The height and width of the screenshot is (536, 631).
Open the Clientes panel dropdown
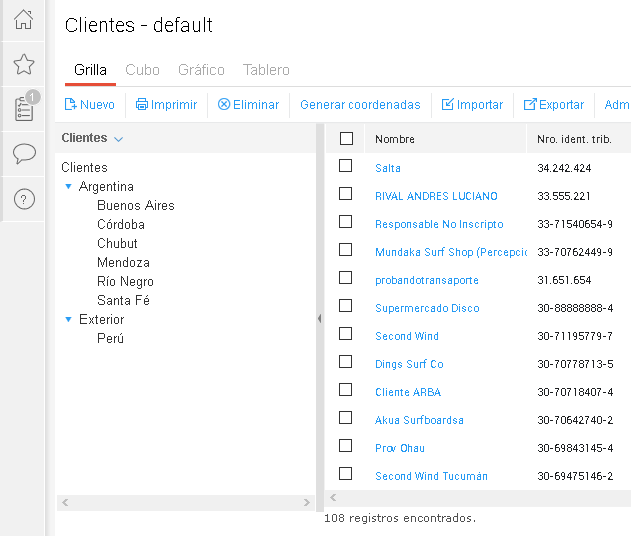coord(118,139)
